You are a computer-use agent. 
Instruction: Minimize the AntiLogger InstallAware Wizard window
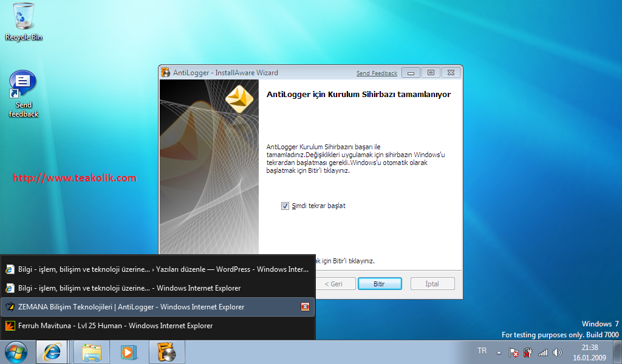[411, 73]
